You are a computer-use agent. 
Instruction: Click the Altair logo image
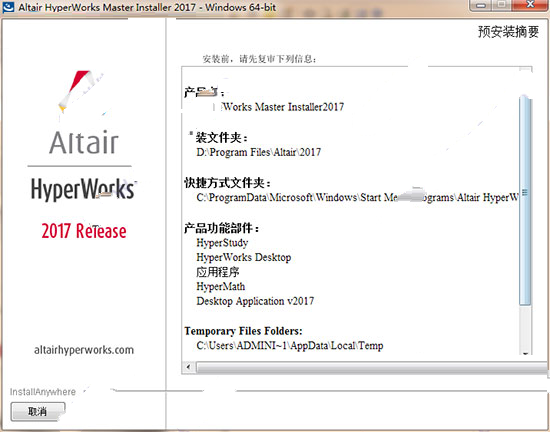[83, 112]
